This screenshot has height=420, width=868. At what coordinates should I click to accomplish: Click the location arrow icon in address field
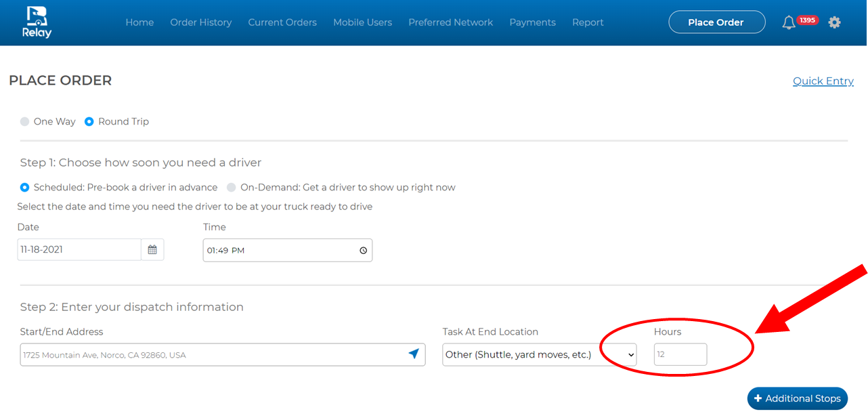pos(414,354)
